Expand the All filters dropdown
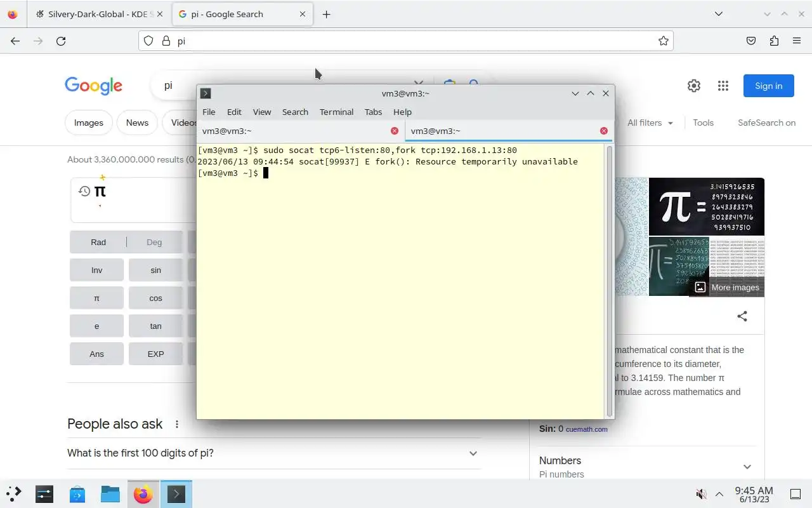Viewport: 812px width, 508px height. point(650,123)
